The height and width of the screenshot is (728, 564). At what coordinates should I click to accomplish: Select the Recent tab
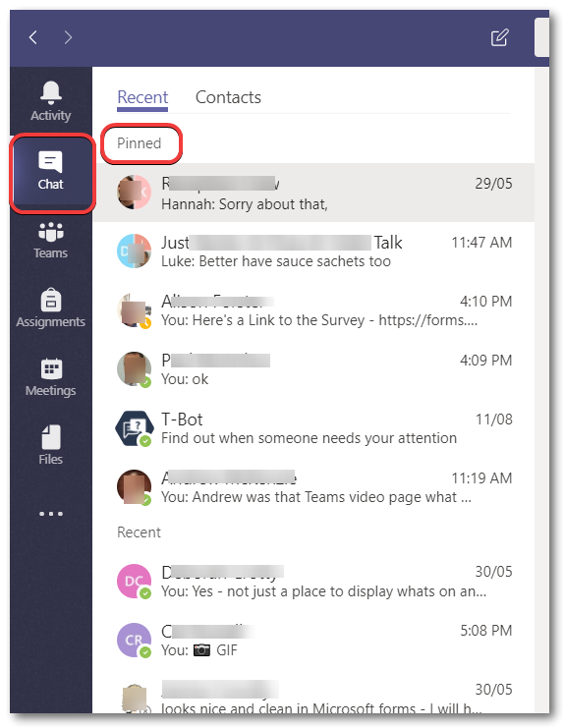(142, 97)
